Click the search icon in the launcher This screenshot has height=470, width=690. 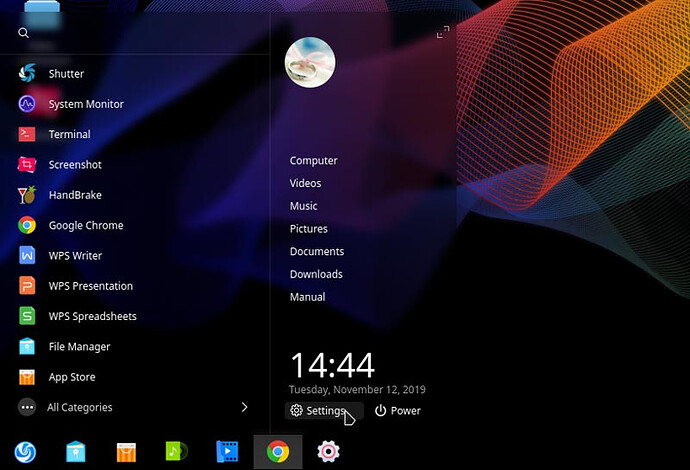click(23, 33)
